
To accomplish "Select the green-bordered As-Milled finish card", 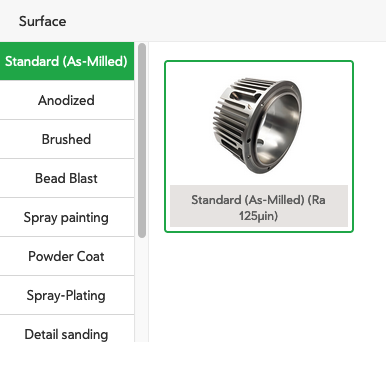I will [x=259, y=146].
